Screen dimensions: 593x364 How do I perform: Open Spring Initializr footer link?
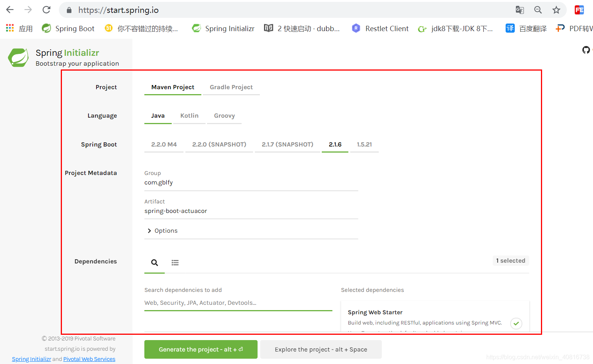pyautogui.click(x=31, y=359)
